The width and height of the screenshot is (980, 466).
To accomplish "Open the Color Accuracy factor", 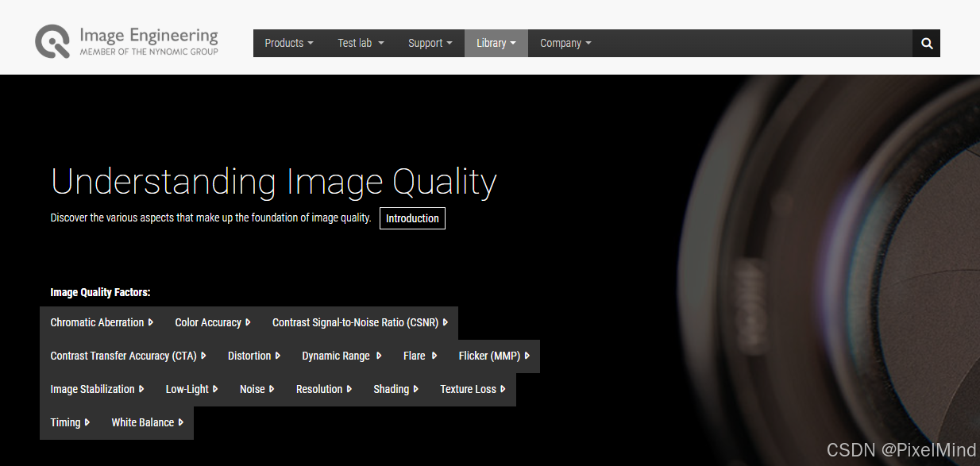I will [213, 322].
